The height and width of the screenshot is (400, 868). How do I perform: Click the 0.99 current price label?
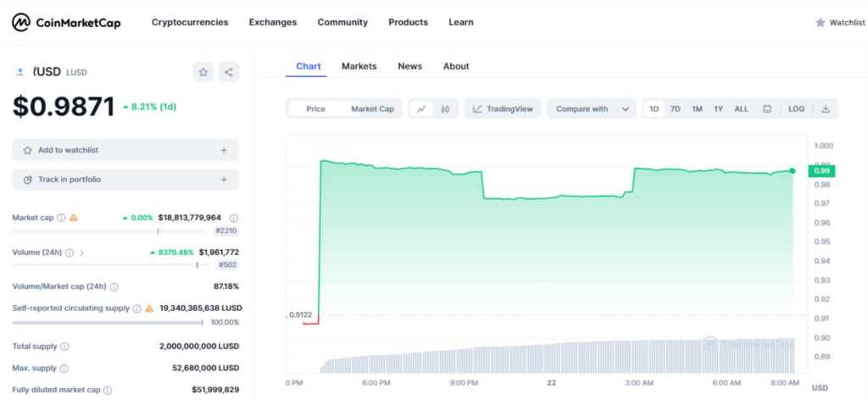(822, 171)
